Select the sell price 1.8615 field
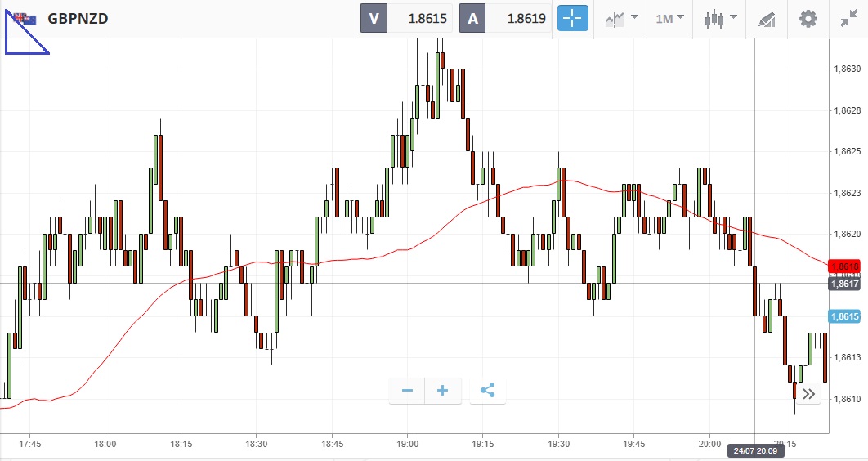The image size is (868, 461). 419,18
